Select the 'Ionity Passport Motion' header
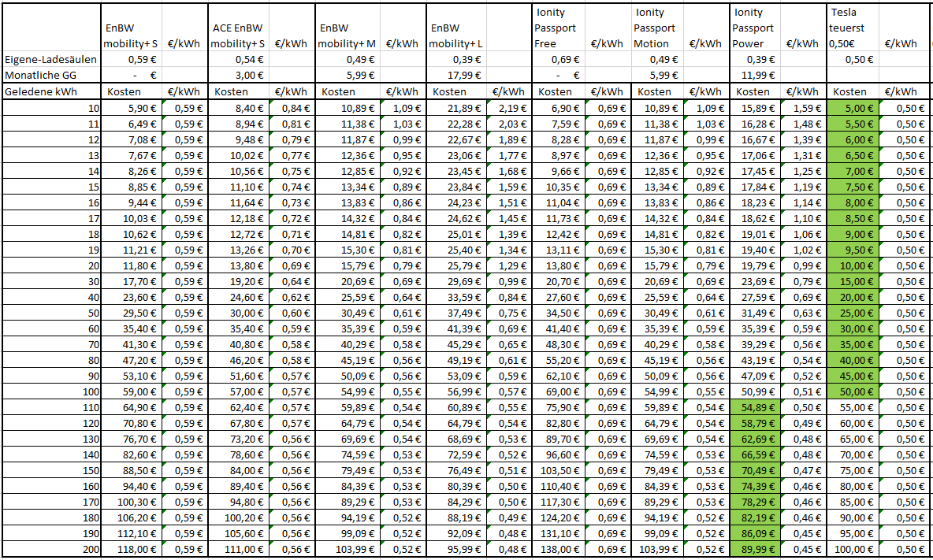Viewport: 933px width, 560px height. click(657, 28)
